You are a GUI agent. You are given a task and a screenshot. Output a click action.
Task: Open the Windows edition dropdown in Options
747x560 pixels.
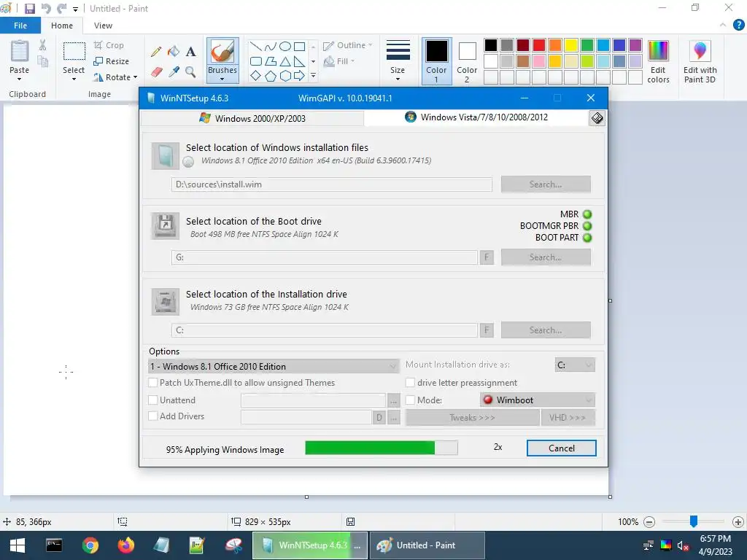coord(274,366)
